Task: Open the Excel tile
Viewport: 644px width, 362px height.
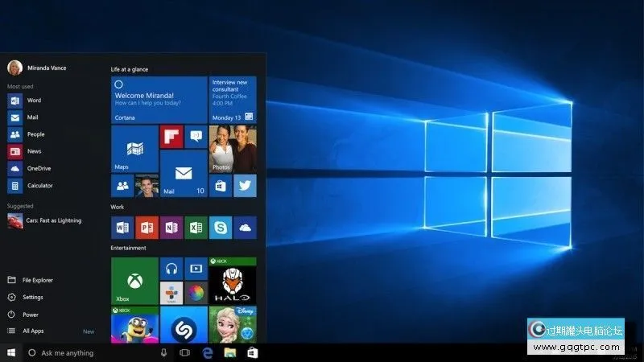Action: click(196, 228)
